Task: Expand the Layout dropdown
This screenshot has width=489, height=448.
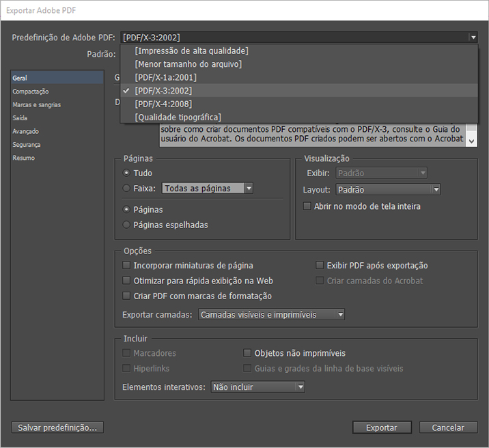Action: 435,190
